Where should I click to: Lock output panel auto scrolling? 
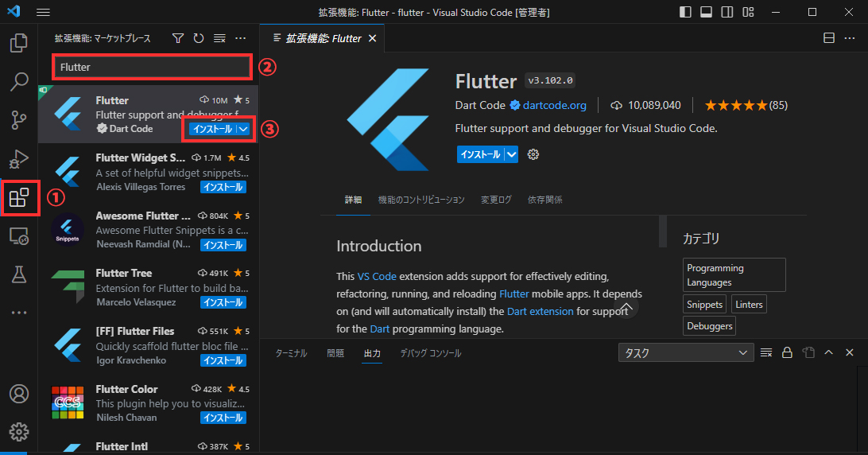(x=787, y=352)
